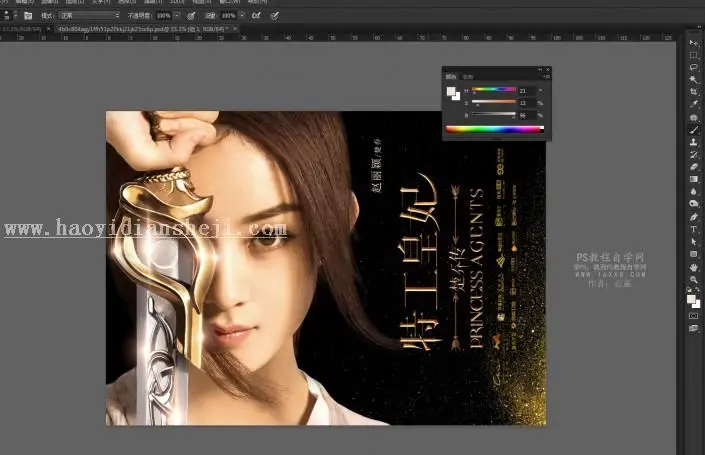Image resolution: width=705 pixels, height=455 pixels.
Task: Click the flow percentage field
Action: coord(228,16)
